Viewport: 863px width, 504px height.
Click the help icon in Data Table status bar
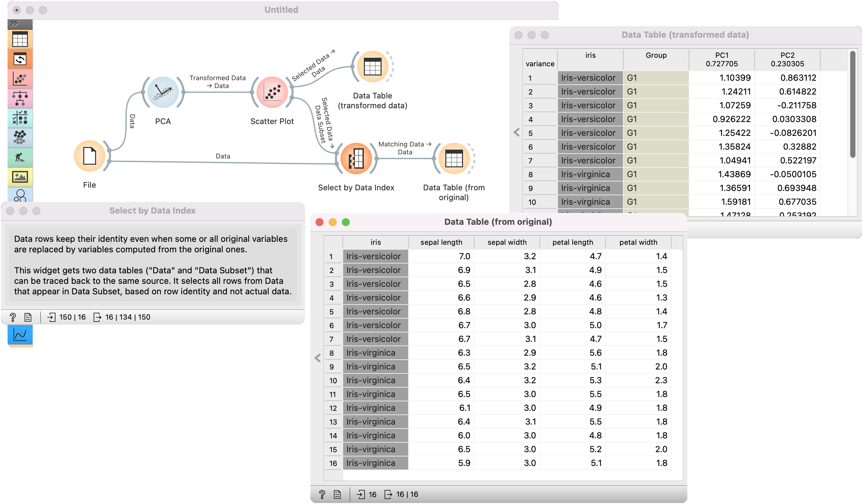point(322,494)
